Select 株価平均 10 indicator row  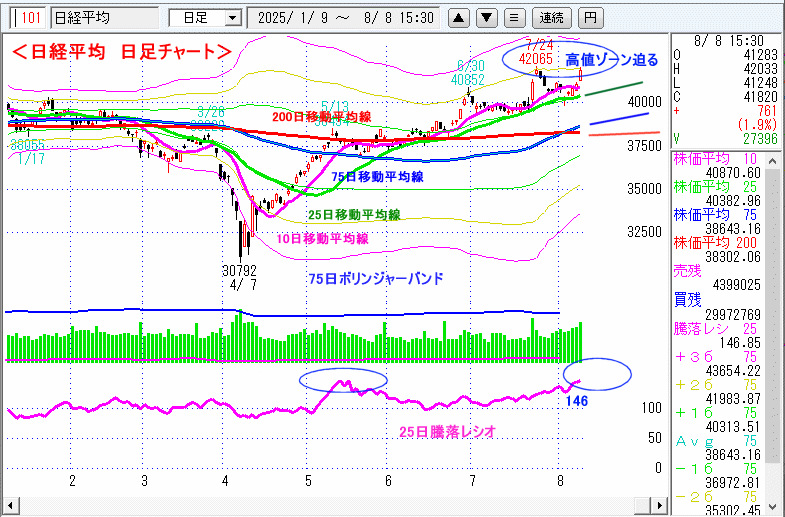(x=716, y=160)
